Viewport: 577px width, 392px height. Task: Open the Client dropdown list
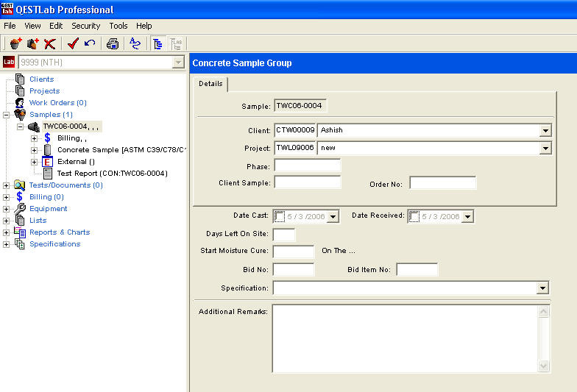coord(545,131)
